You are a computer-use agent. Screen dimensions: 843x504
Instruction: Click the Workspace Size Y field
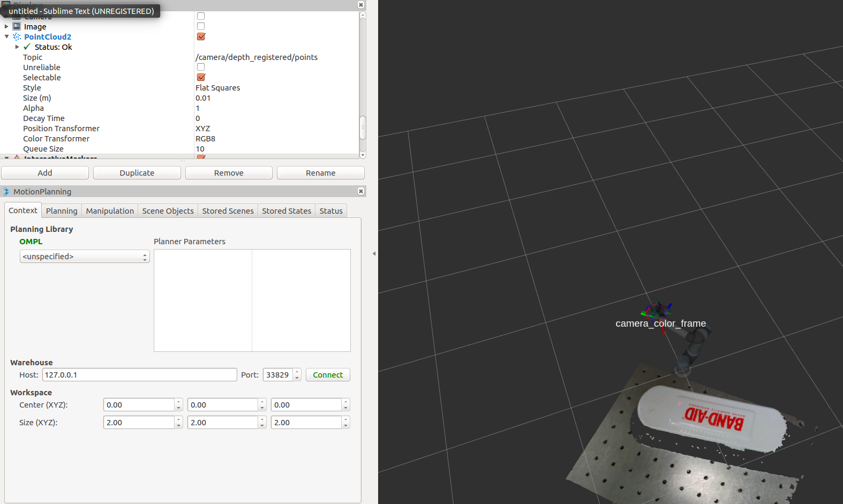(x=223, y=423)
